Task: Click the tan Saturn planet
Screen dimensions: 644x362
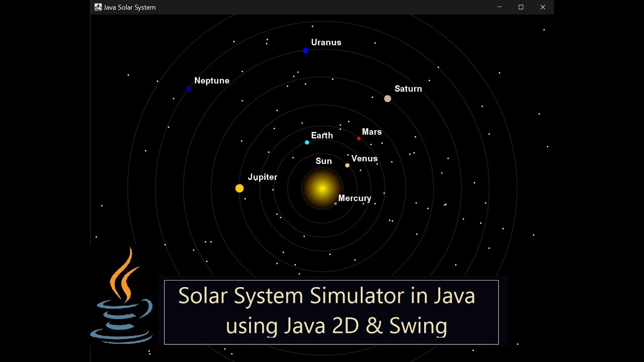Action: [387, 99]
